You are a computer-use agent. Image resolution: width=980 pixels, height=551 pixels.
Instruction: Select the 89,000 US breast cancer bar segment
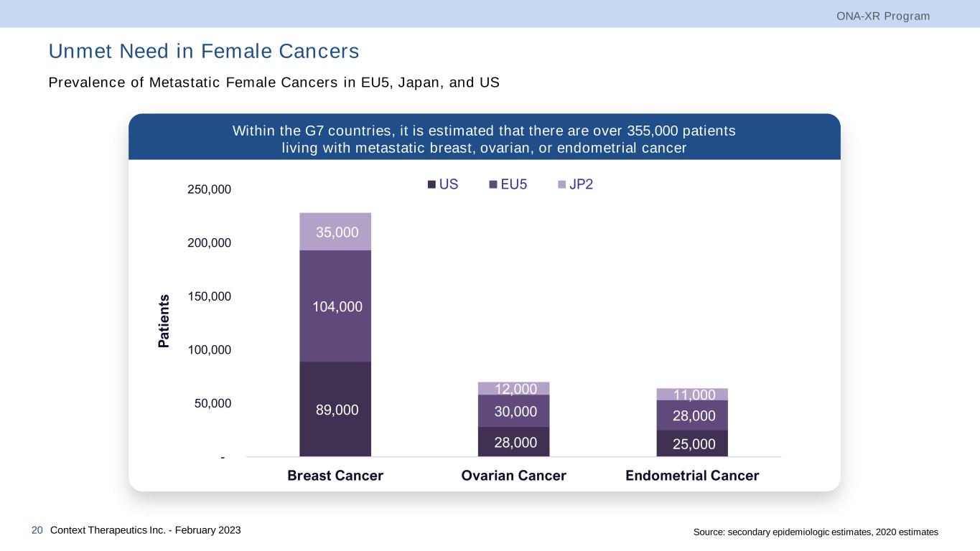pos(335,409)
